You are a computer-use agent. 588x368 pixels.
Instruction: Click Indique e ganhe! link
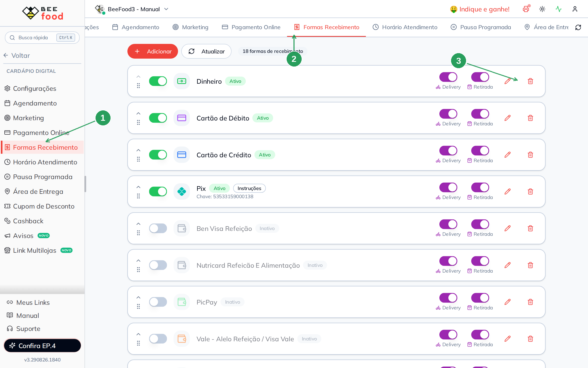tap(480, 9)
